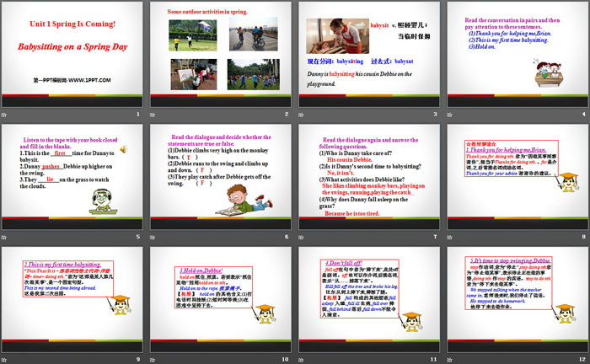
Task: Click the animation star icon under slide 6
Action: tap(153, 238)
